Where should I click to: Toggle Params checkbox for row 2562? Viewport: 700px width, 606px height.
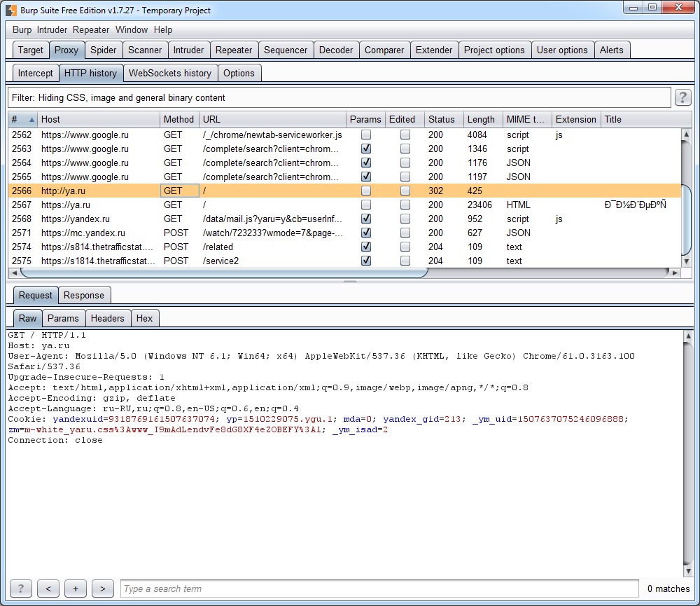[366, 135]
